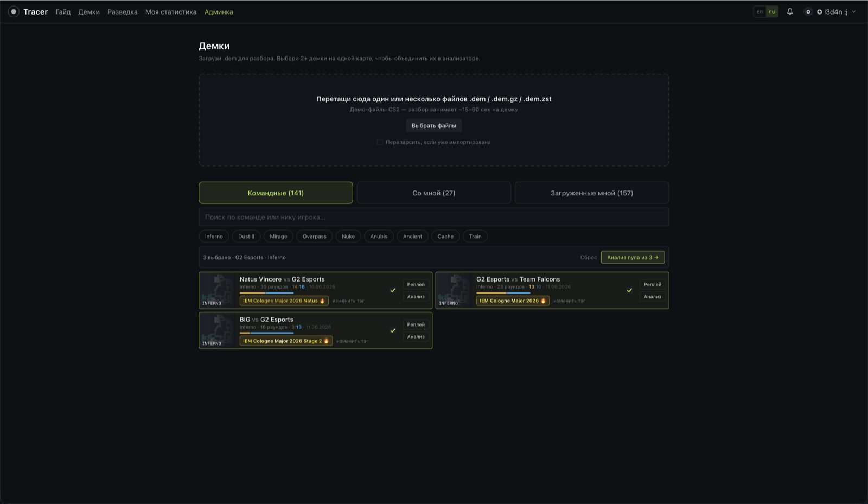The width and height of the screenshot is (868, 504).
Task: Expand the l3d4n user menu chevron
Action: click(854, 11)
